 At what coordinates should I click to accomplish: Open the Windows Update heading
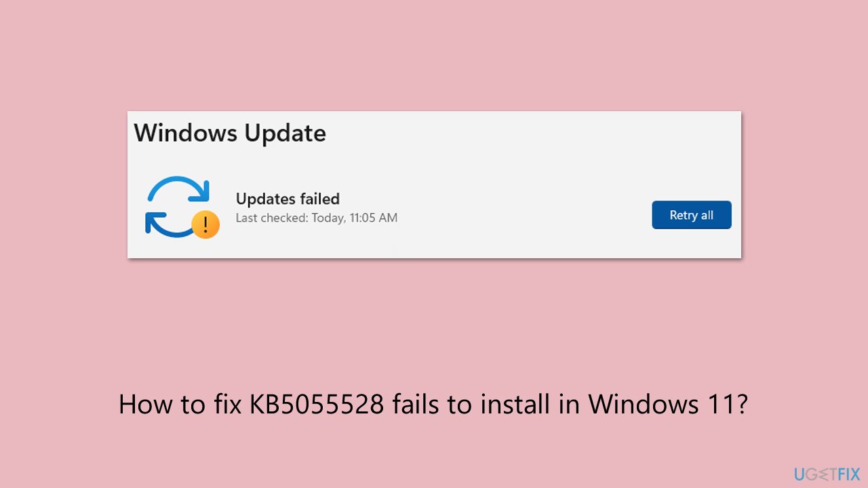pos(229,133)
